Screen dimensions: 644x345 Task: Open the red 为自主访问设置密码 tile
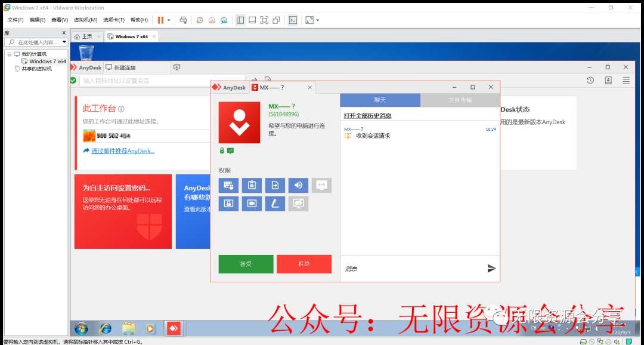click(123, 211)
